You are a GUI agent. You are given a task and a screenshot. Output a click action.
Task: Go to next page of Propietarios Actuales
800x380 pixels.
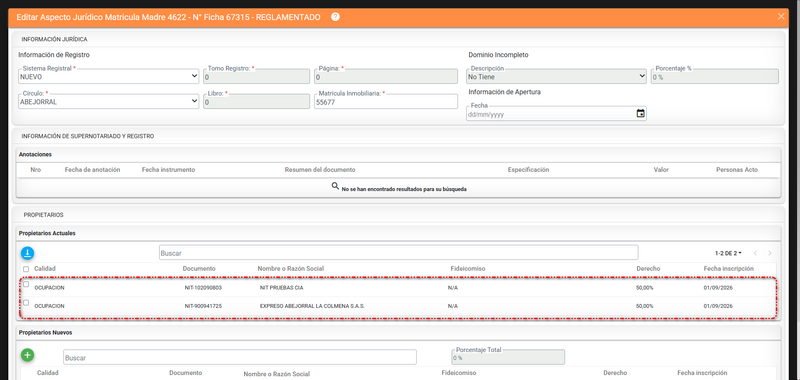pos(770,253)
